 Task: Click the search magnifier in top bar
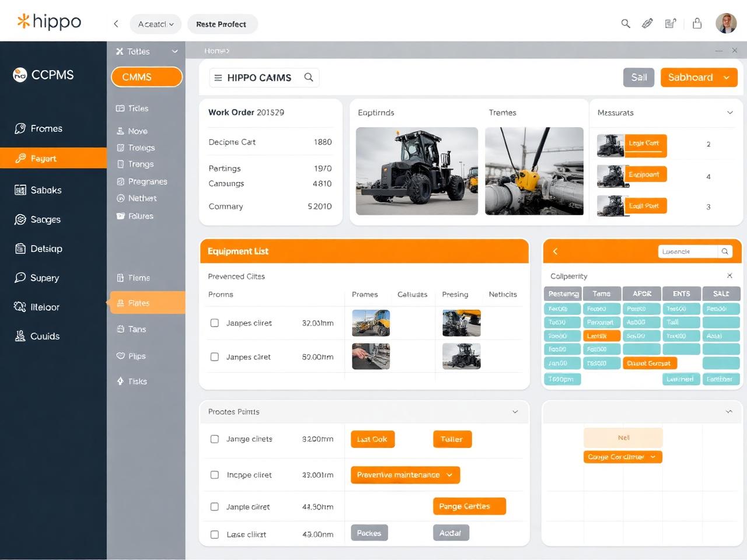(626, 24)
